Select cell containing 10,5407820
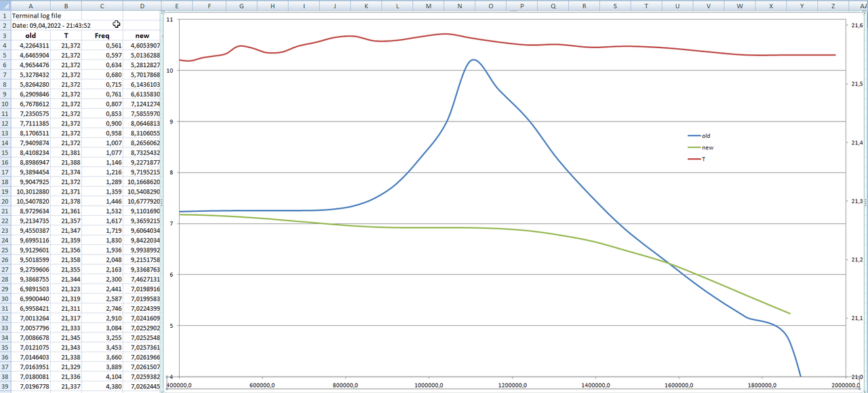The image size is (868, 393). [x=30, y=202]
